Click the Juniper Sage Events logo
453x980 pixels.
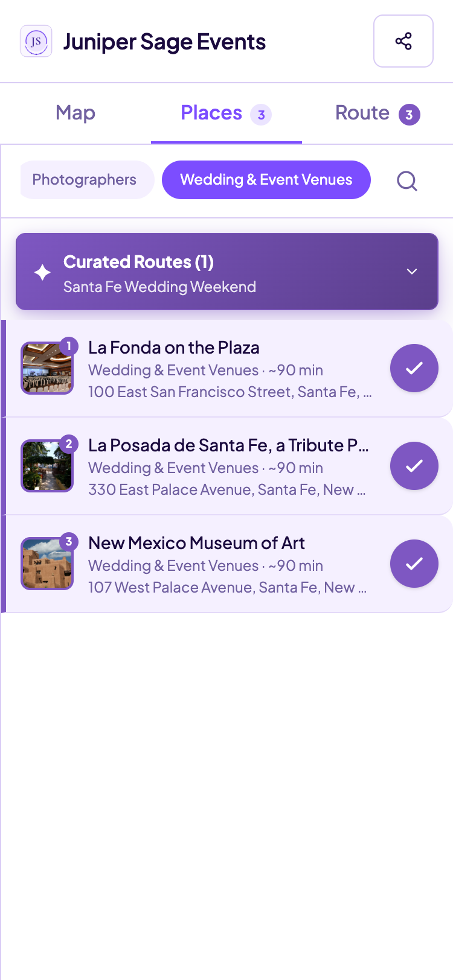point(36,41)
